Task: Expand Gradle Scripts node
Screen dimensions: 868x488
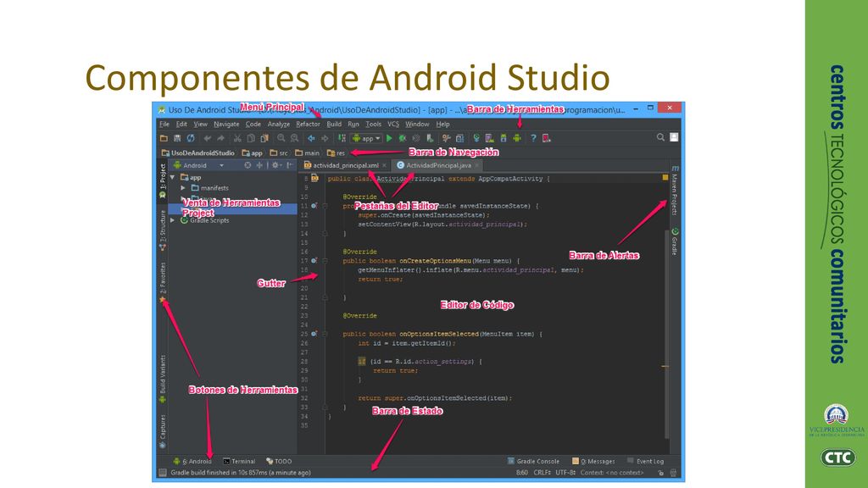Action: (x=173, y=220)
